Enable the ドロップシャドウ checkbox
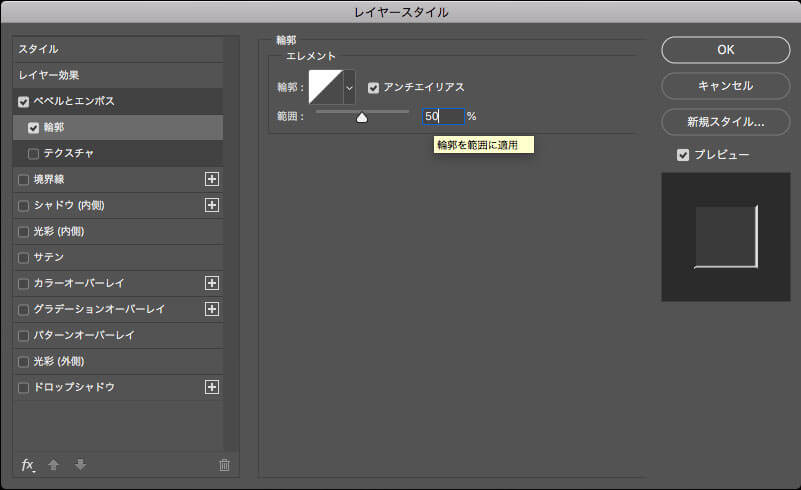This screenshot has width=801, height=490. coord(23,388)
